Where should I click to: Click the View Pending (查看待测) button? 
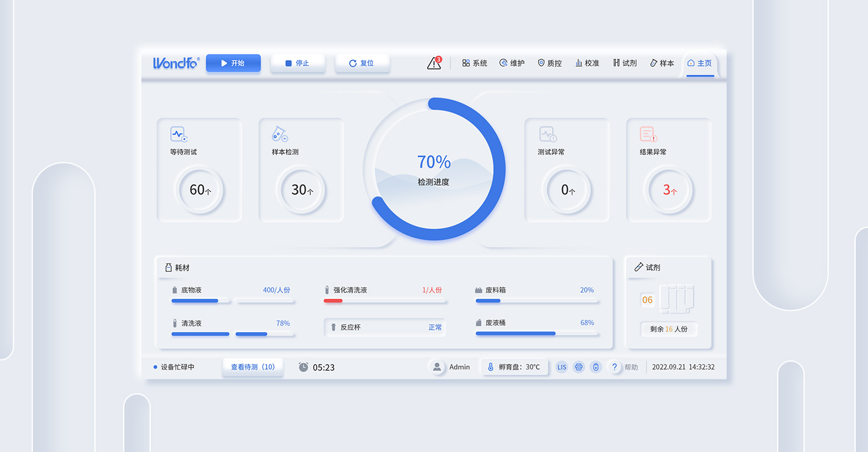click(x=253, y=367)
